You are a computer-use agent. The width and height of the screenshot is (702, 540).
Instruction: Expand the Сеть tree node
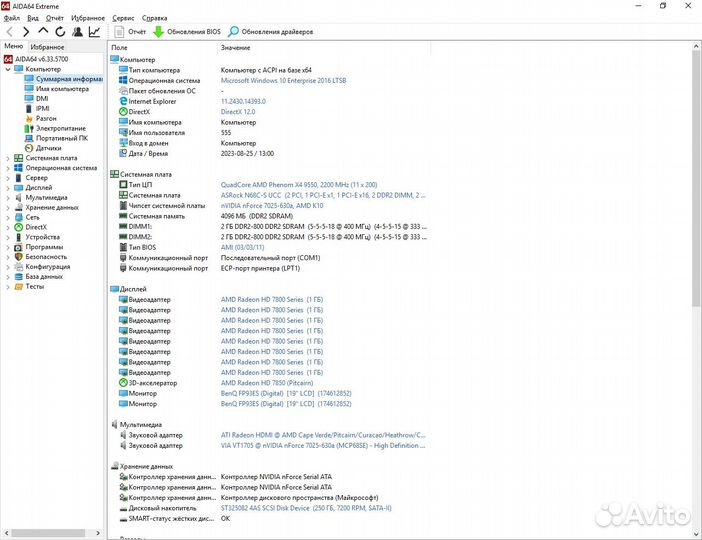coord(8,217)
